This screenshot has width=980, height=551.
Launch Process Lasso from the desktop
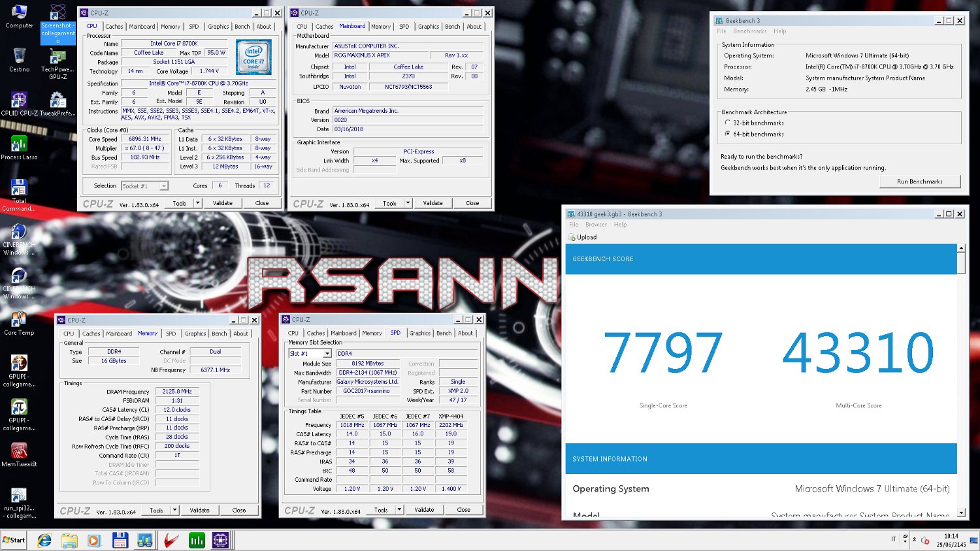[19, 148]
